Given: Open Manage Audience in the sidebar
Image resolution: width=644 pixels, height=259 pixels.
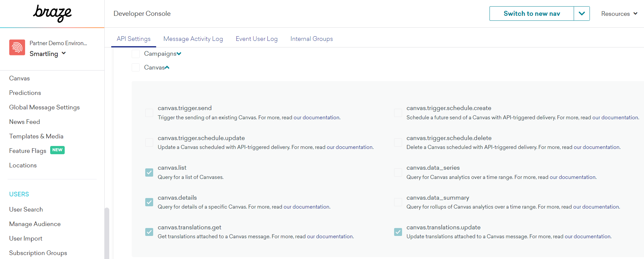Looking at the screenshot, I should click(x=35, y=224).
